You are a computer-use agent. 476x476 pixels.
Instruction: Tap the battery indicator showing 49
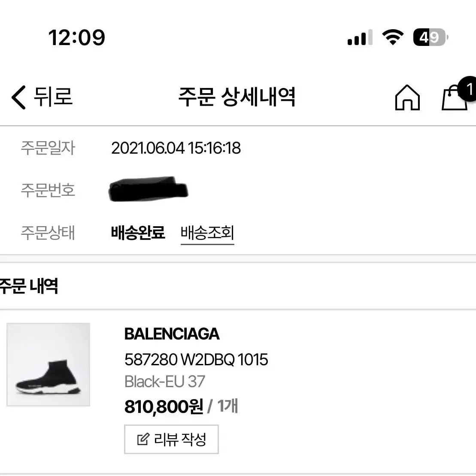point(431,37)
